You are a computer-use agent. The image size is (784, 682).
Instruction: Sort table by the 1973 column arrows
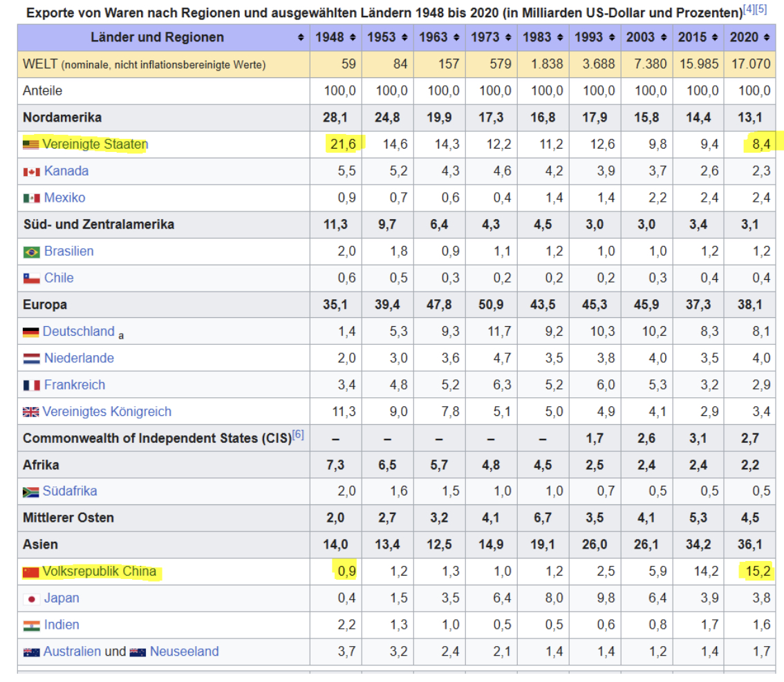[508, 37]
